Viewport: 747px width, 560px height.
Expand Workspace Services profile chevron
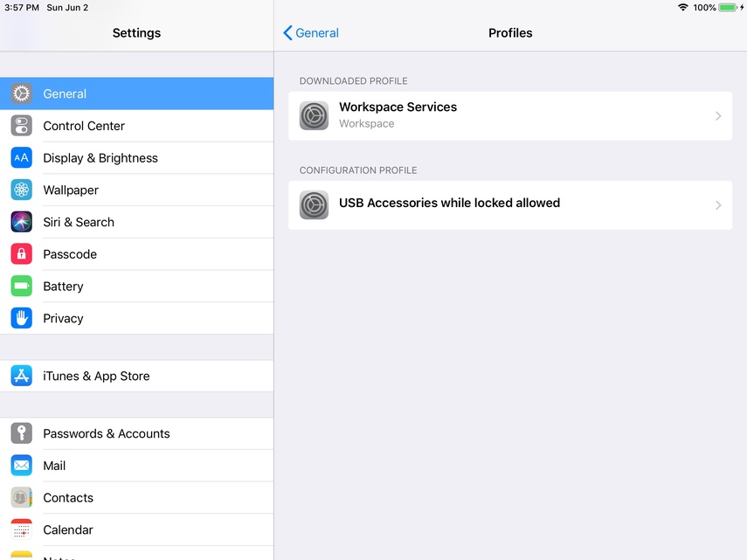pyautogui.click(x=718, y=116)
